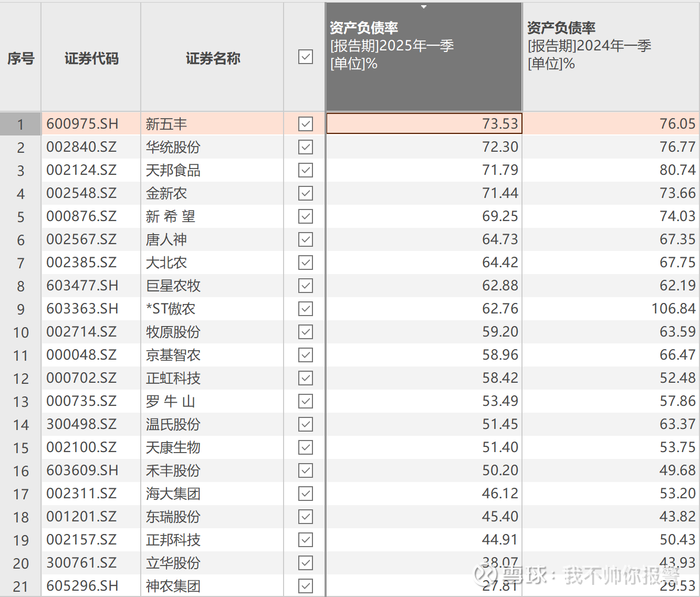Viewport: 700px width, 597px height.
Task: Toggle checkbox in the 天康生物 row
Action: [305, 447]
